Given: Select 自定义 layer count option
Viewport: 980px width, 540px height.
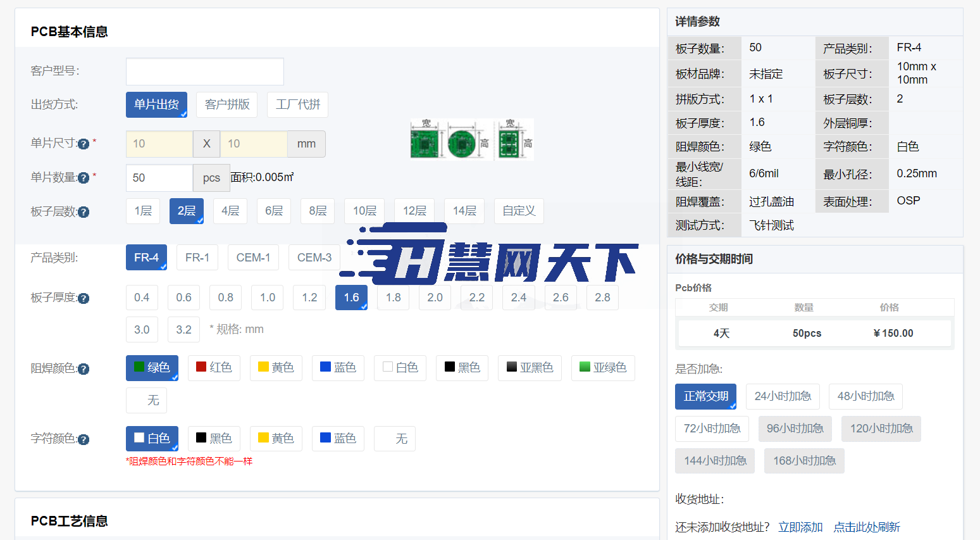Looking at the screenshot, I should pyautogui.click(x=519, y=211).
